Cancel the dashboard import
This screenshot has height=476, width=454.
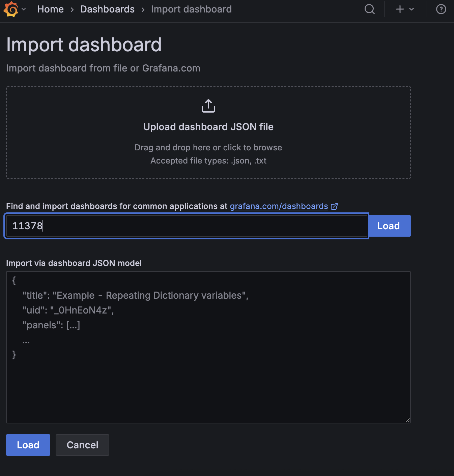[82, 445]
